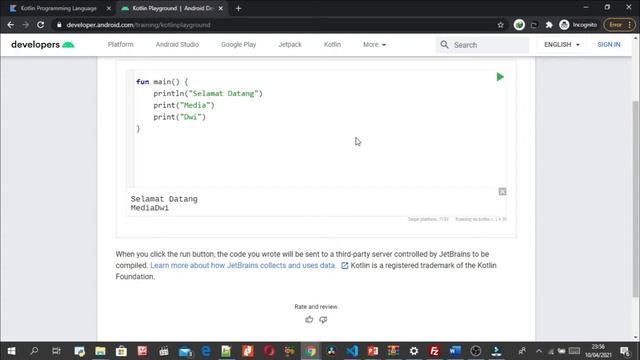This screenshot has width=640, height=360.
Task: Open Windows taskbar search
Action: click(34, 351)
